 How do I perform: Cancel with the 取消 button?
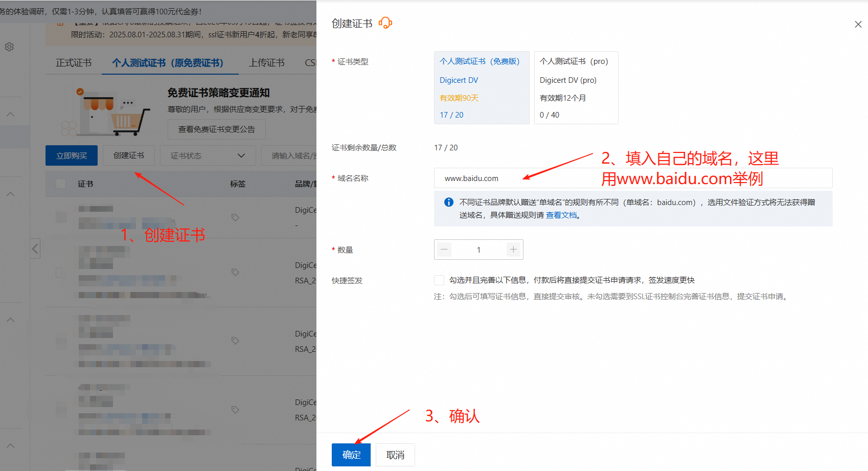pyautogui.click(x=395, y=455)
